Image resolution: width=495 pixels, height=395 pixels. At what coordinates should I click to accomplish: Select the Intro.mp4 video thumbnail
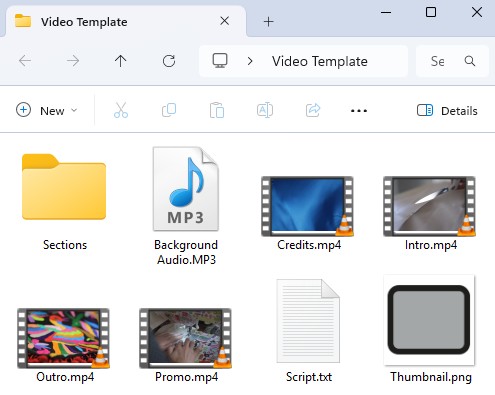[x=429, y=206]
